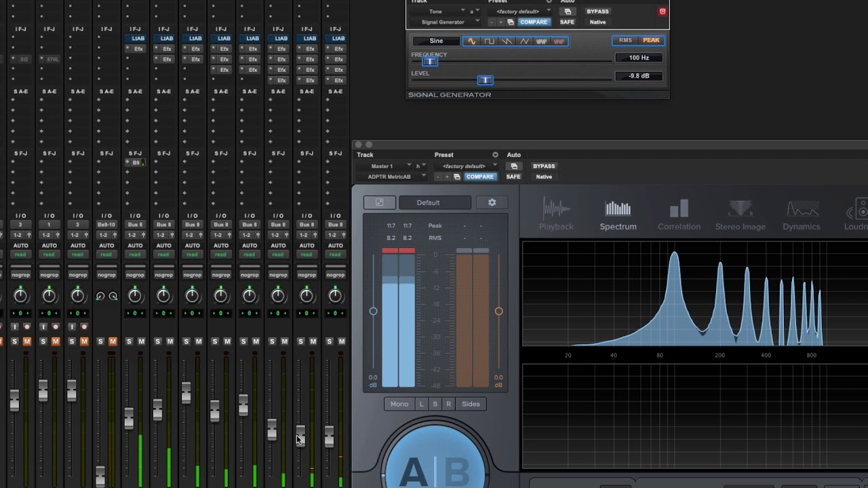The height and width of the screenshot is (488, 868).
Task: Open the Dynamics tab
Action: coord(801,216)
